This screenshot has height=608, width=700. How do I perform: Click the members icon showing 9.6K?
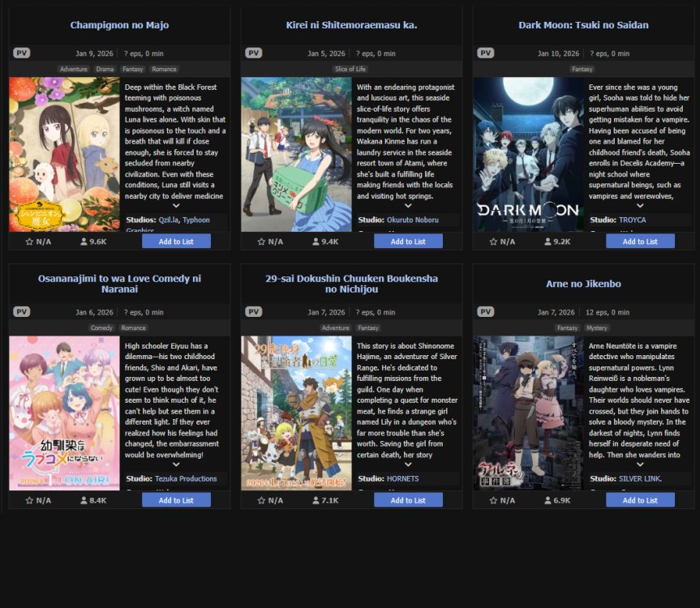pyautogui.click(x=84, y=242)
